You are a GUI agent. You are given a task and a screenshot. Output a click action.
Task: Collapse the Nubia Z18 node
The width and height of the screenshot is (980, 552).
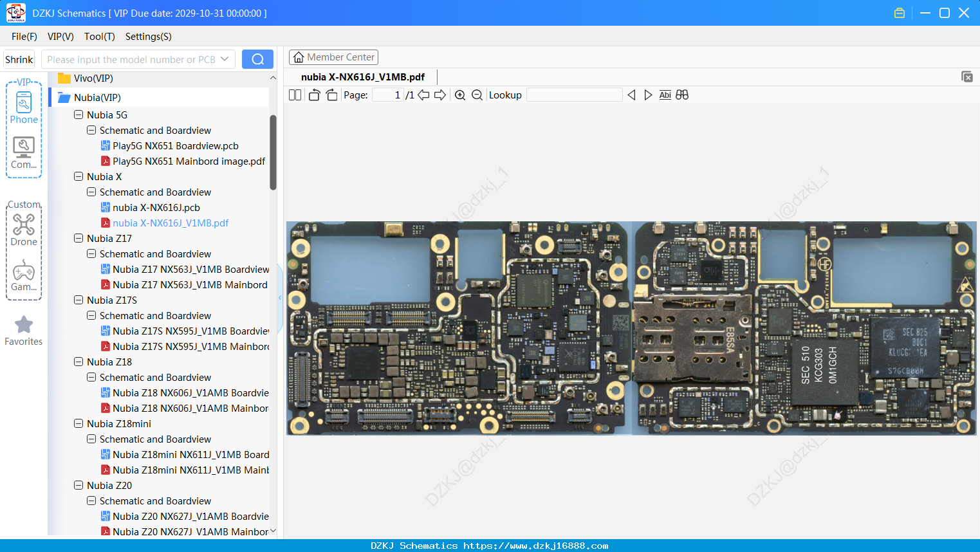[x=79, y=362]
